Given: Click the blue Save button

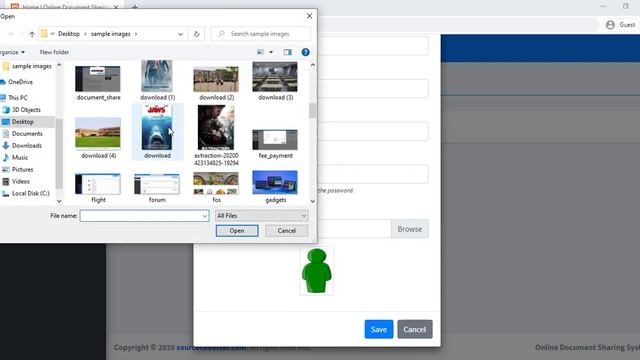Looking at the screenshot, I should [x=379, y=329].
